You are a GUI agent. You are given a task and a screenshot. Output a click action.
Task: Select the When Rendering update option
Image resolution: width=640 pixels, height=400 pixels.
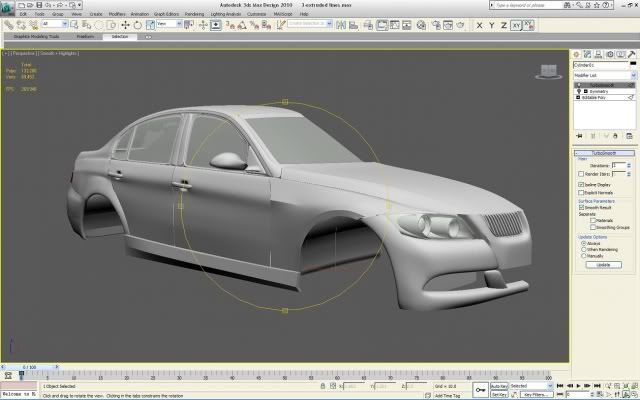coord(584,249)
